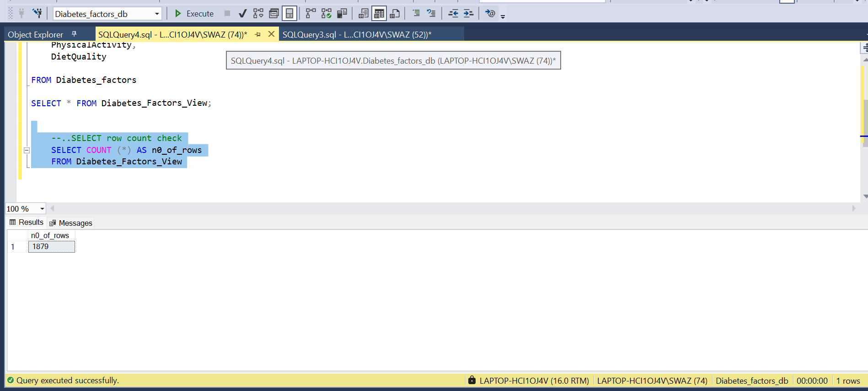Screen dimensions: 868x391
Task: Click the 'FROM Diabetes_factors' line
Action: pyautogui.click(x=84, y=80)
